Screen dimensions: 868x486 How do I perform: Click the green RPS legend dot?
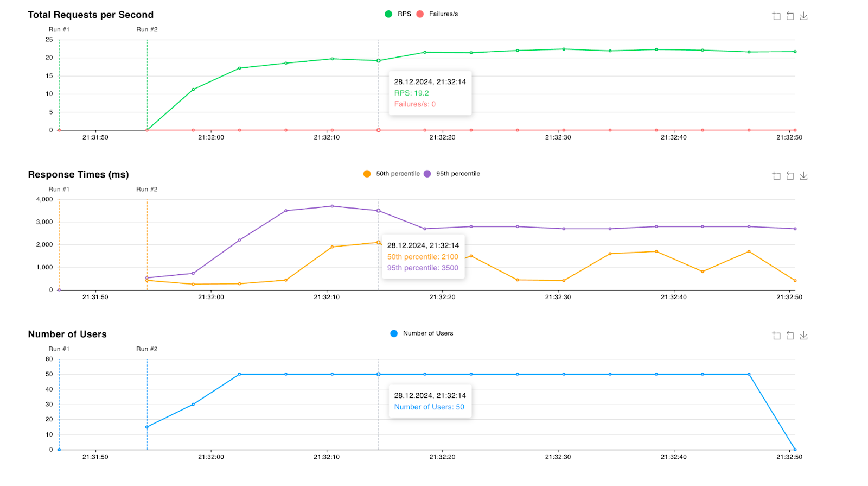click(x=388, y=14)
